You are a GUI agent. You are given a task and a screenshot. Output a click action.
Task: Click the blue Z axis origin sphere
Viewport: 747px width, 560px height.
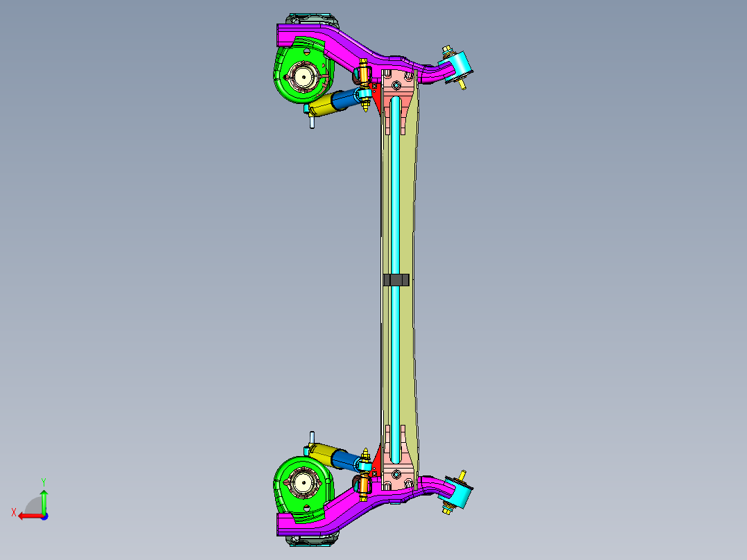click(x=44, y=517)
